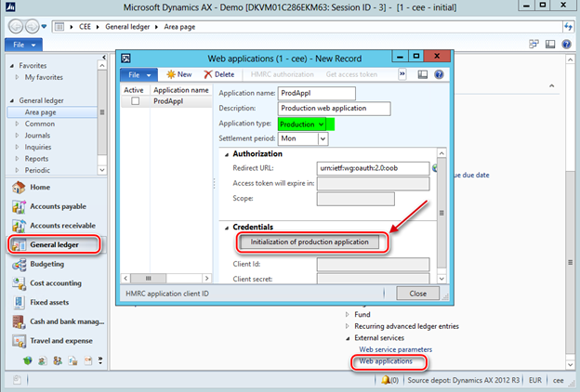Click the notification bell in status bar
580x392 pixels.
click(386, 380)
